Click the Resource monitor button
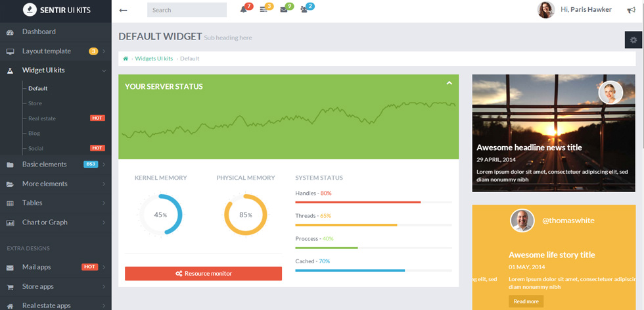The width and height of the screenshot is (644, 310). click(203, 273)
